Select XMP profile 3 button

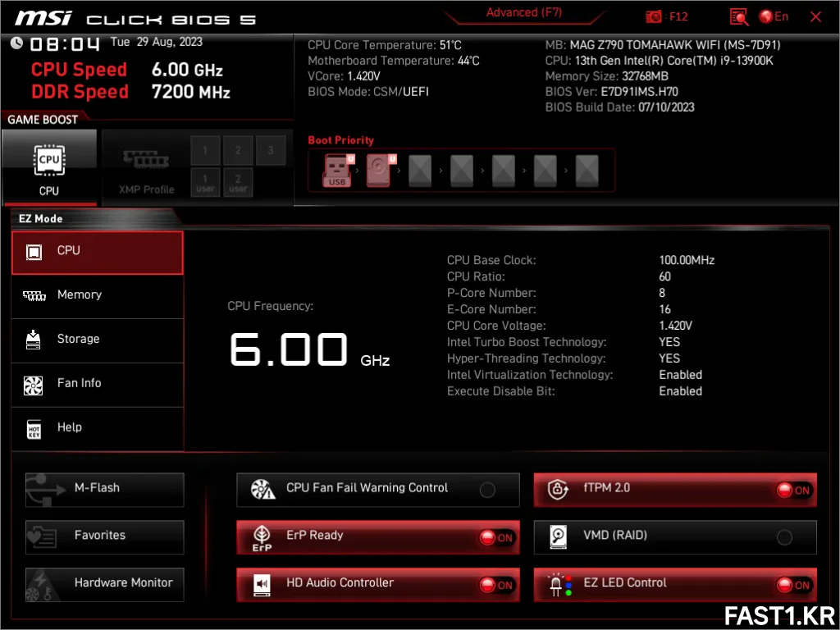(271, 150)
